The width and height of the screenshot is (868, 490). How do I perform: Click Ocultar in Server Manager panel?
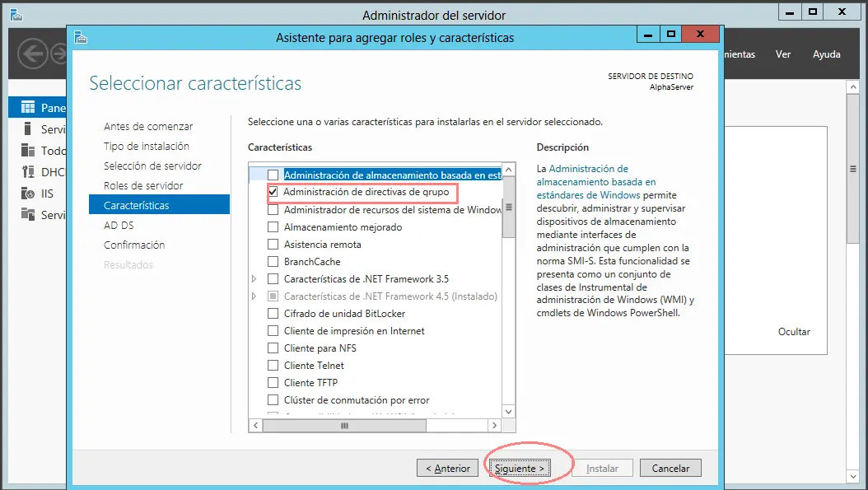(x=794, y=332)
